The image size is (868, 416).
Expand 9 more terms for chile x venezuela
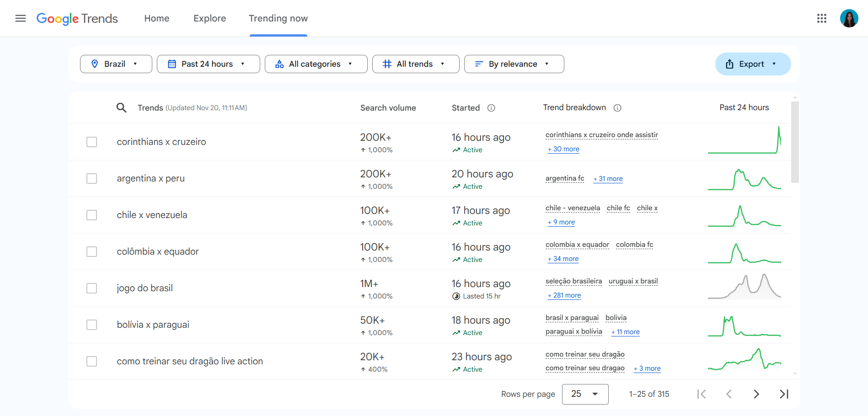561,222
